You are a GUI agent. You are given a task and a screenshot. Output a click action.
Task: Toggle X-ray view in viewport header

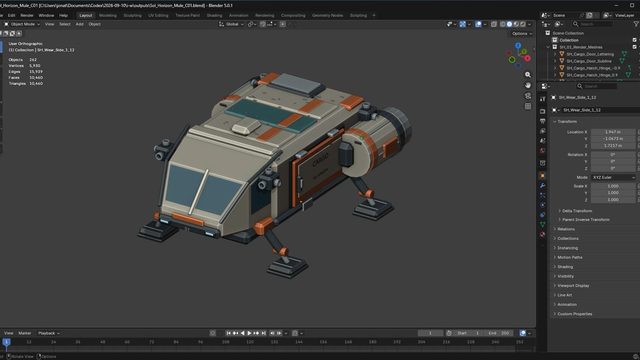(x=494, y=24)
